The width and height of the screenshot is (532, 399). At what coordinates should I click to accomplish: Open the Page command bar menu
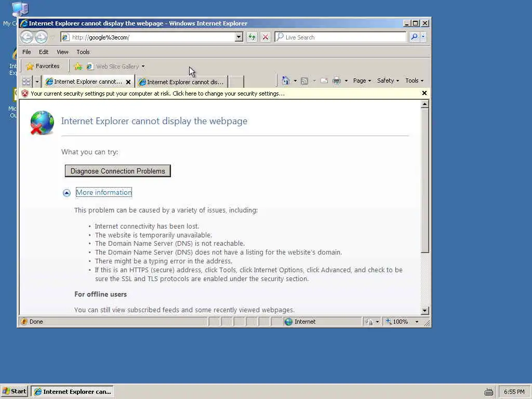(362, 81)
